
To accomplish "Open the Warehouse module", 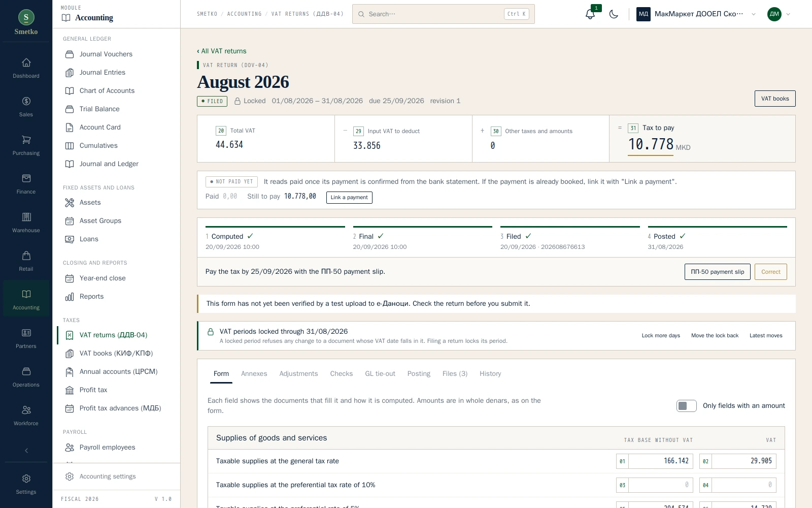I will tap(26, 223).
